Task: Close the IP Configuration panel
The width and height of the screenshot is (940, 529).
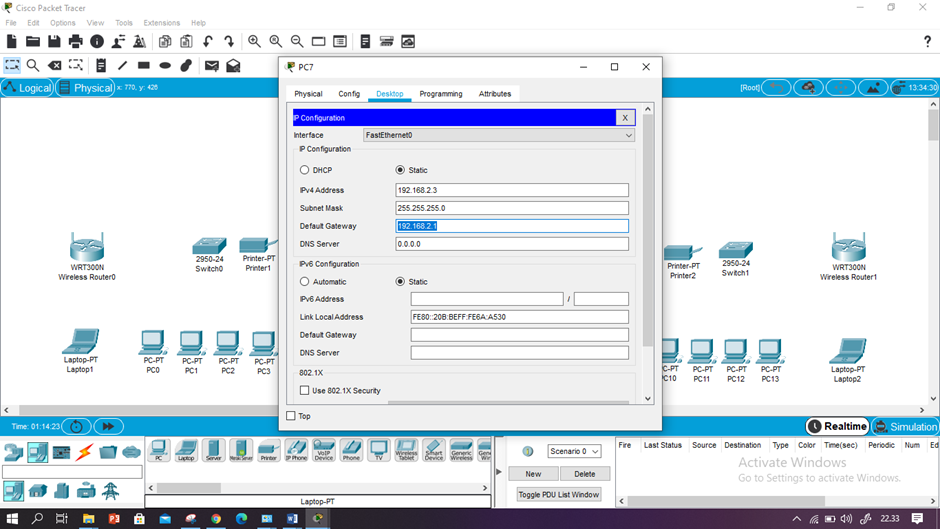Action: pyautogui.click(x=625, y=118)
